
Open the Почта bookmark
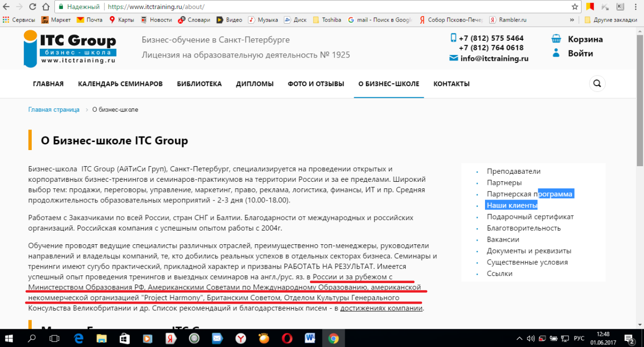[x=90, y=20]
